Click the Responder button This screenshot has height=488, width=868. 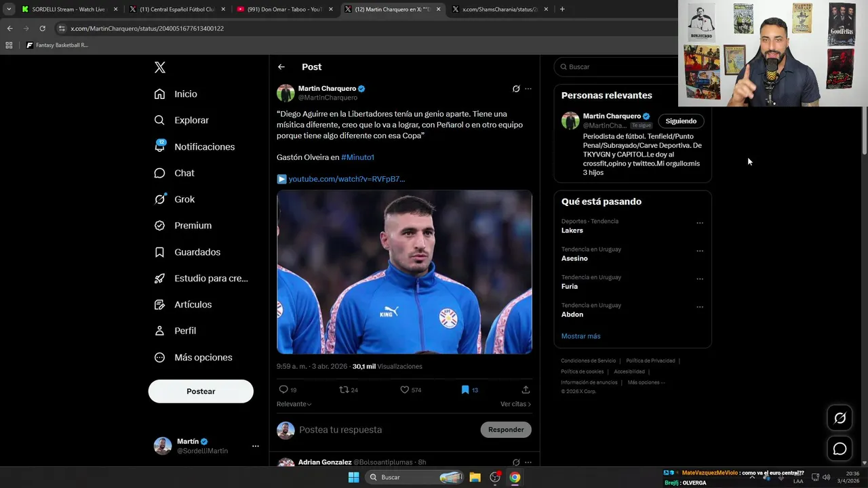coord(506,430)
